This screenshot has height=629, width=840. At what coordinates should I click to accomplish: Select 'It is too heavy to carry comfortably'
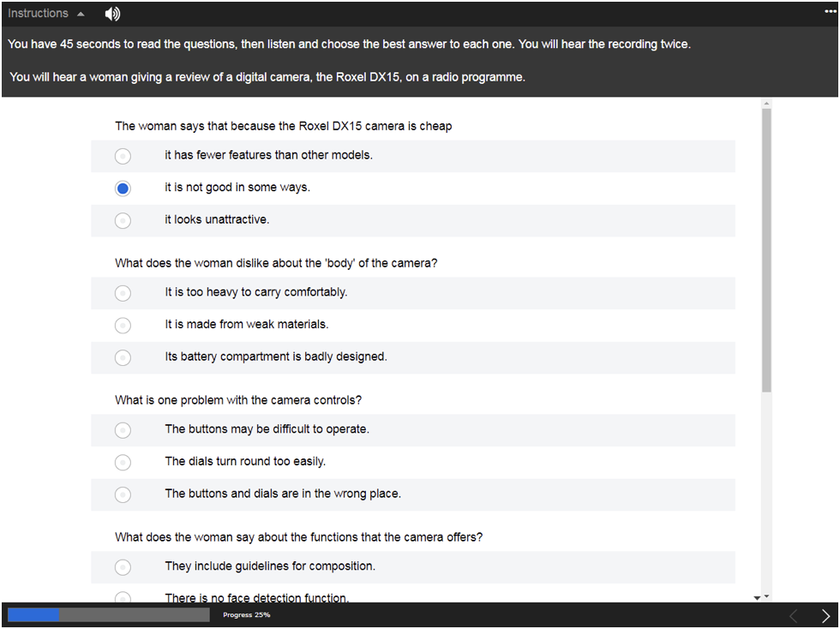click(123, 293)
